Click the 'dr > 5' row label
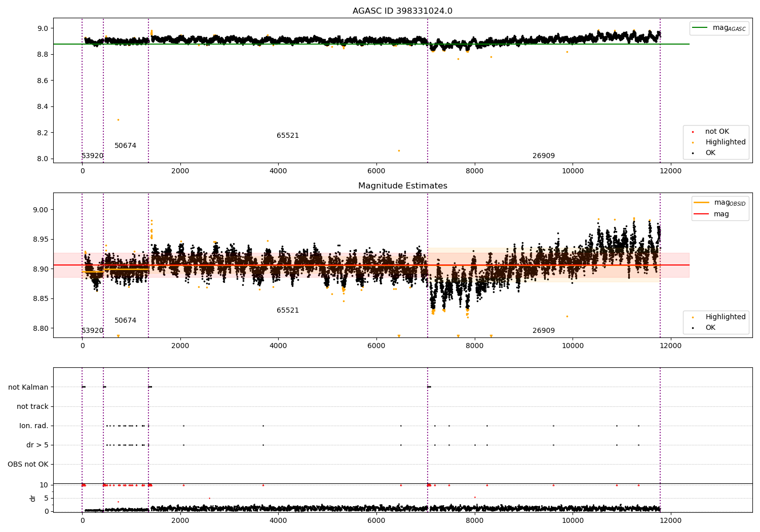 (37, 445)
